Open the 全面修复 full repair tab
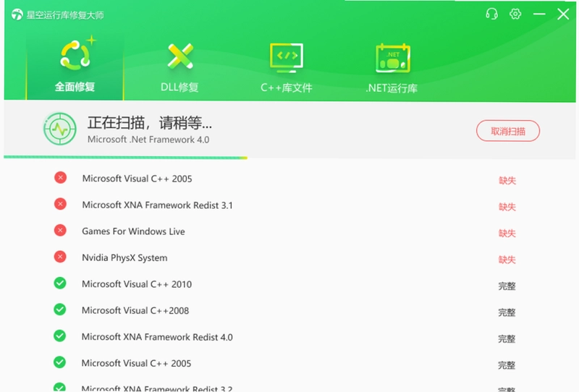This screenshot has height=392, width=579. pos(75,66)
